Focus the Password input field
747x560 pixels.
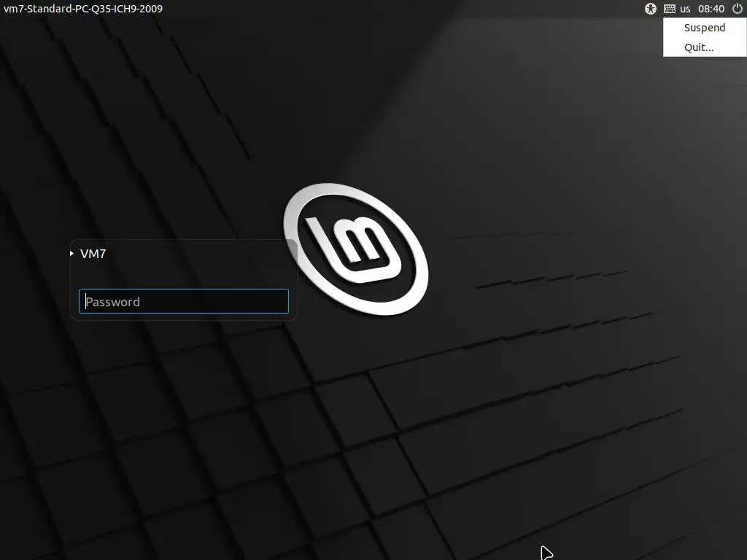[x=183, y=301]
